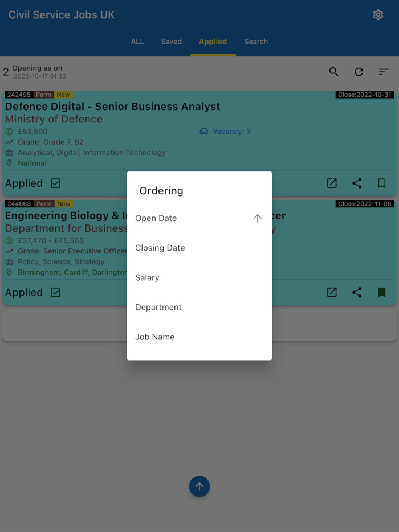Select the Applied tab

coord(213,42)
